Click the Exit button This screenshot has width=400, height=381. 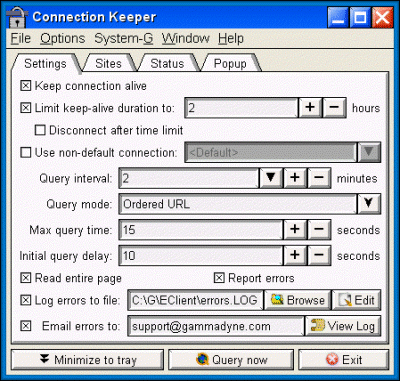[x=343, y=360]
